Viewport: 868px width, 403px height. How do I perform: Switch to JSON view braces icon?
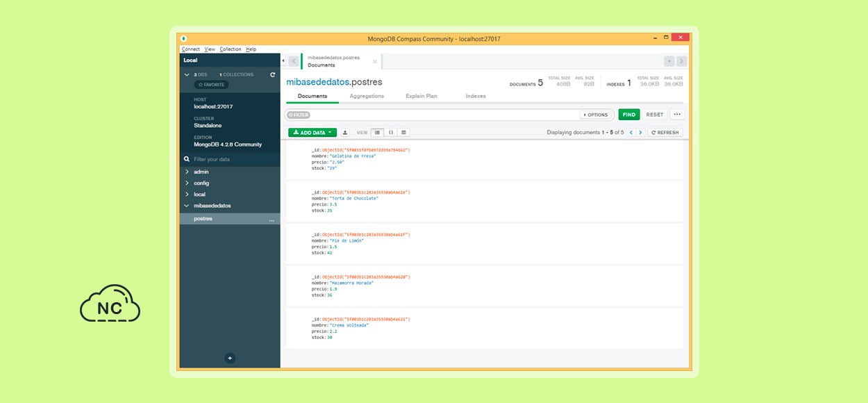tap(391, 132)
